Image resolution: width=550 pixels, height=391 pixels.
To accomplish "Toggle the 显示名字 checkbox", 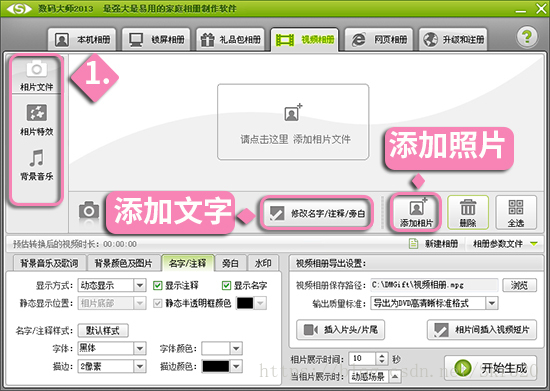I will tap(226, 285).
